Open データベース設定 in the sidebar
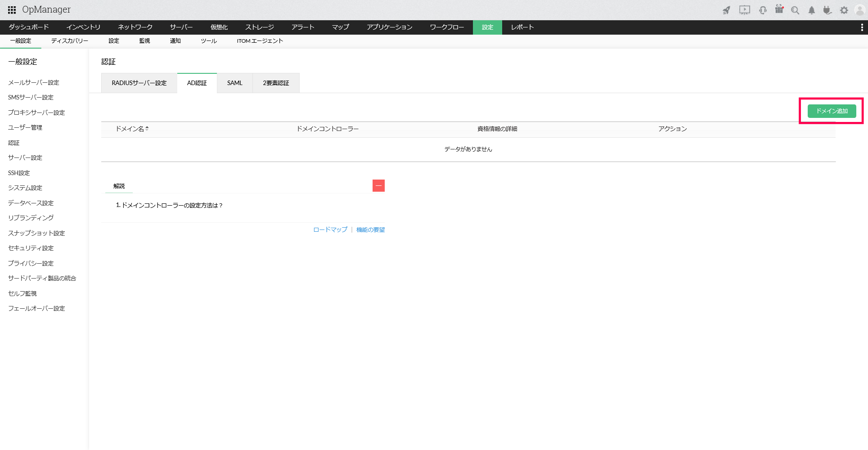Image resolution: width=868 pixels, height=450 pixels. pos(31,203)
